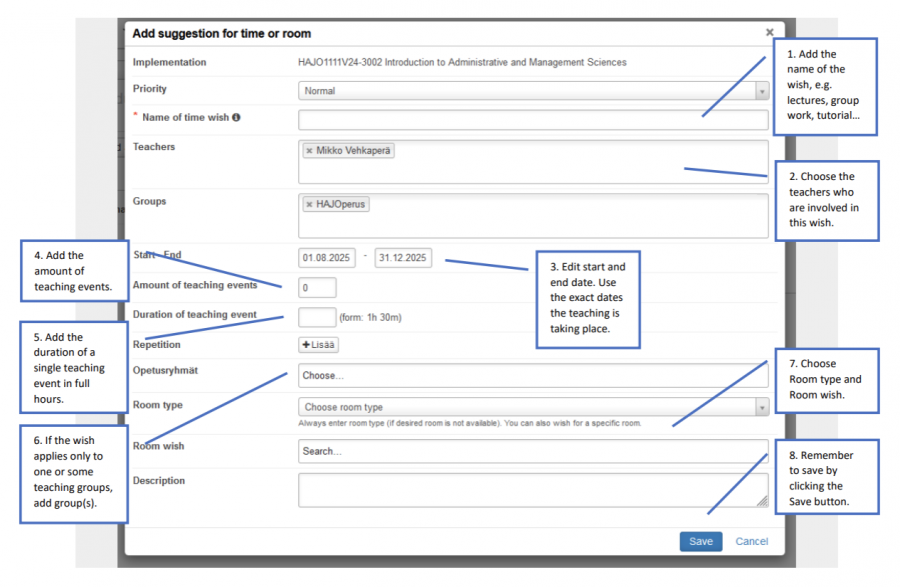Open the Room type dropdown arrow

pyautogui.click(x=761, y=408)
